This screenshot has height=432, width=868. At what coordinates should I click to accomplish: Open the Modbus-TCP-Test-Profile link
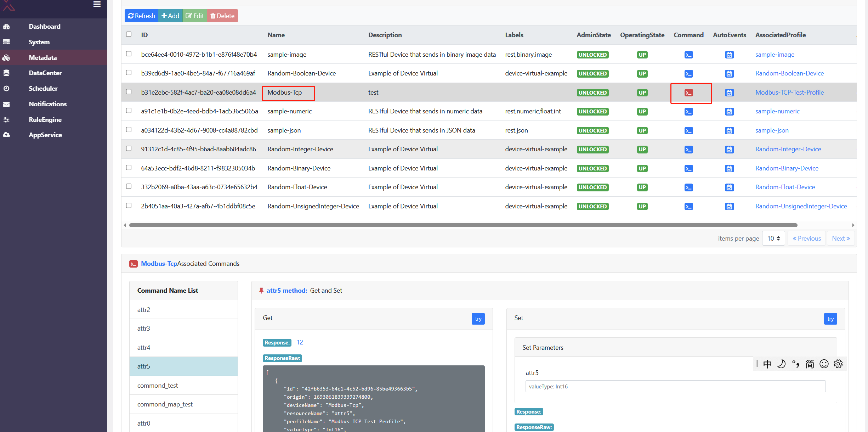pyautogui.click(x=789, y=92)
